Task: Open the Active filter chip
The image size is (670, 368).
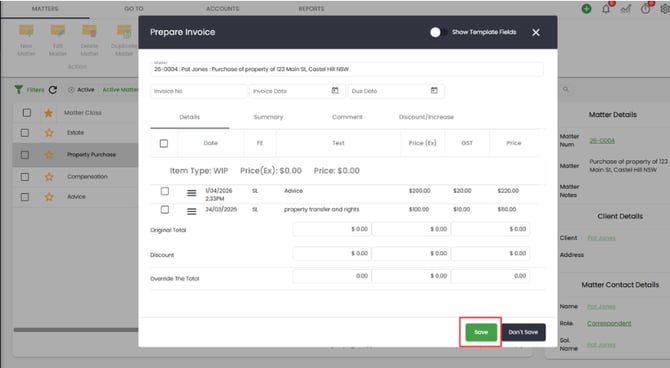Action: pyautogui.click(x=81, y=90)
